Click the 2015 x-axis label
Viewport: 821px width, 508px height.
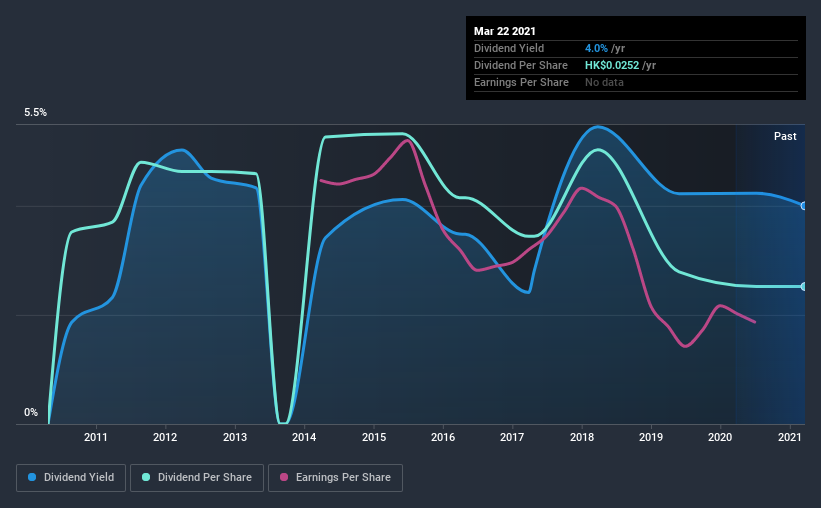374,437
